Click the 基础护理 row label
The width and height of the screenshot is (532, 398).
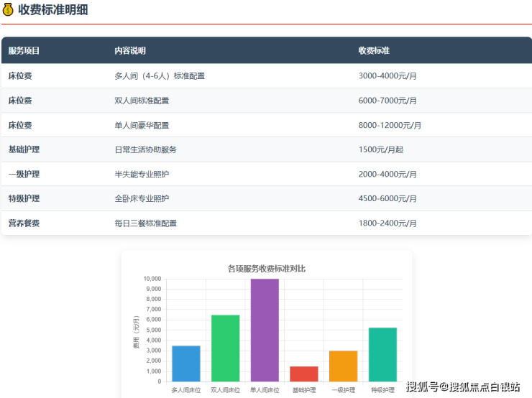click(24, 149)
